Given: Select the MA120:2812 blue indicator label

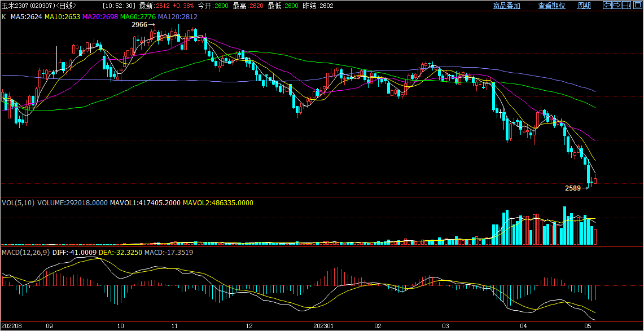Looking at the screenshot, I should click(x=177, y=17).
